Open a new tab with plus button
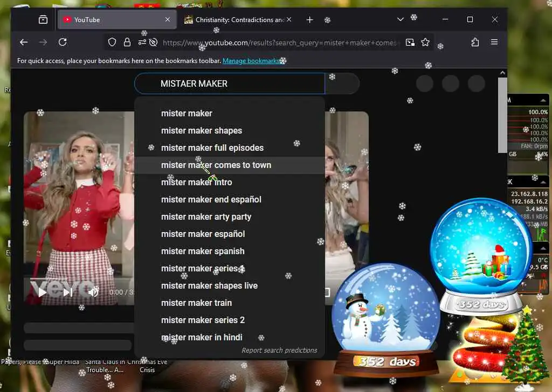The height and width of the screenshot is (392, 552). pos(310,20)
